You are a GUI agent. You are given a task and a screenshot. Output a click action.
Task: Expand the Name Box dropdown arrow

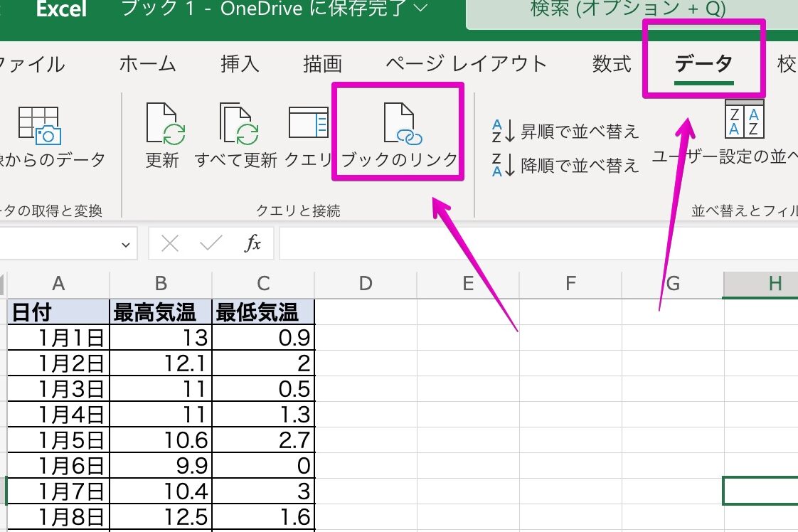tap(125, 245)
